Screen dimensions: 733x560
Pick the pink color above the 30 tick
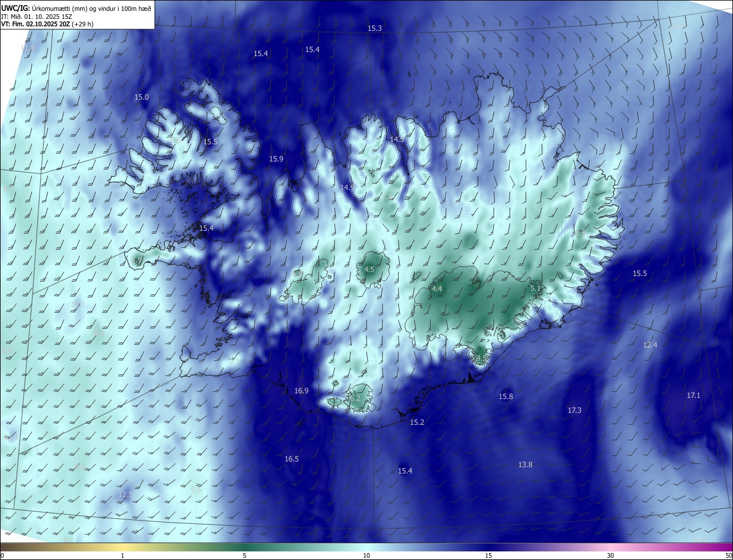click(x=610, y=547)
